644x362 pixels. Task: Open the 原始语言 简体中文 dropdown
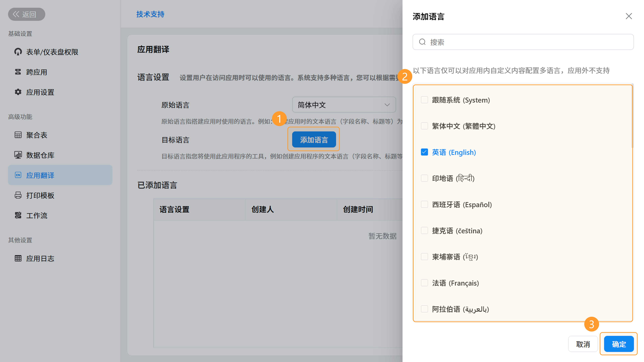click(x=344, y=105)
